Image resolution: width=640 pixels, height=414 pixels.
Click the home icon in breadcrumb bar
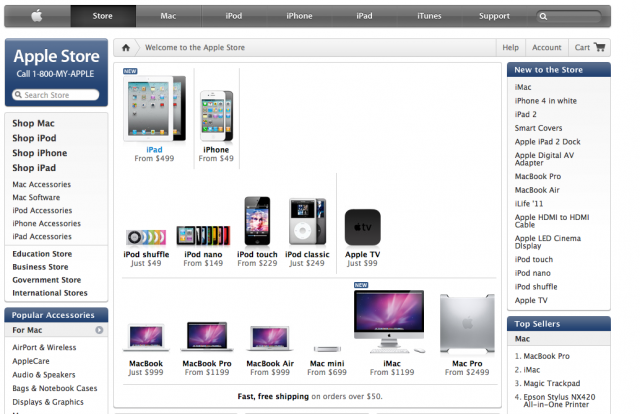pos(126,48)
